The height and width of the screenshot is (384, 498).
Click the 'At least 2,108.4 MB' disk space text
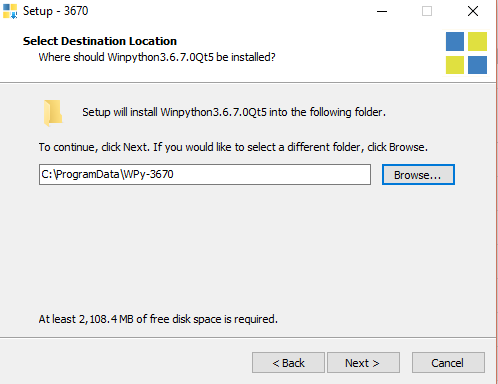point(158,319)
